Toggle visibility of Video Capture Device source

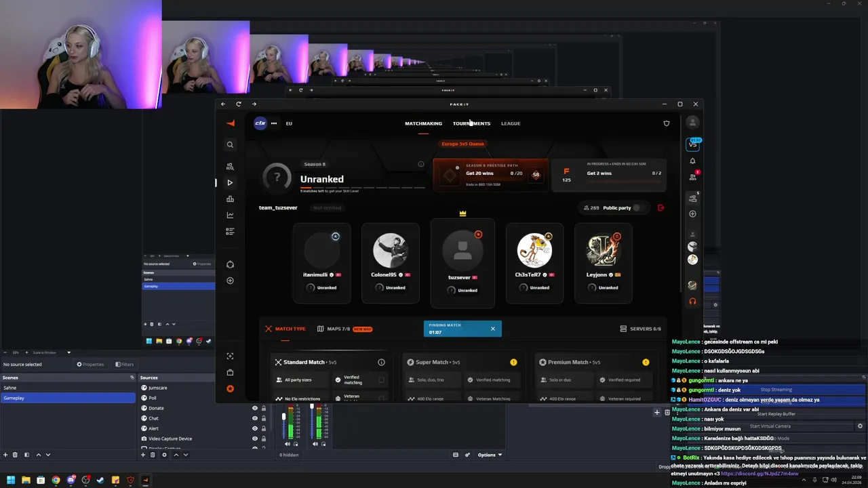point(255,439)
